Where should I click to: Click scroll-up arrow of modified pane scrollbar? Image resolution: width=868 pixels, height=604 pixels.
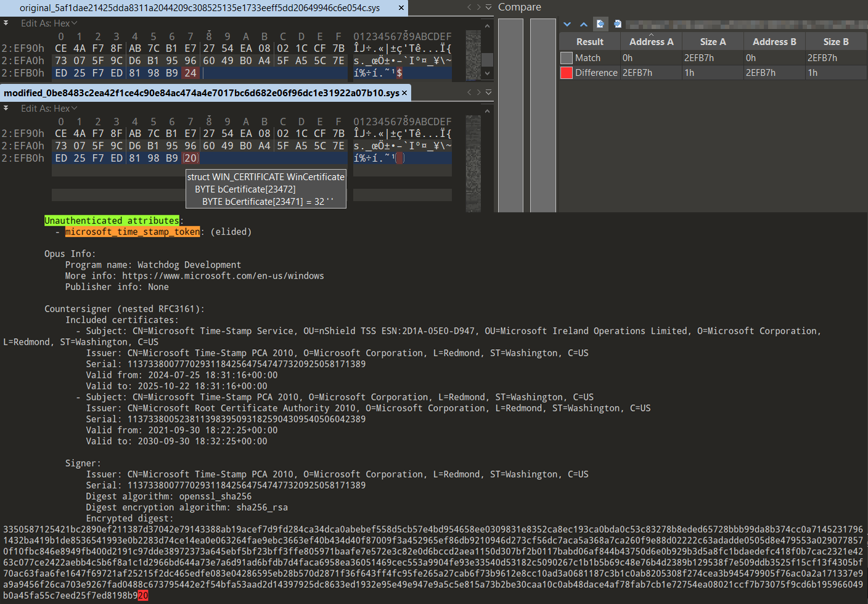point(488,111)
